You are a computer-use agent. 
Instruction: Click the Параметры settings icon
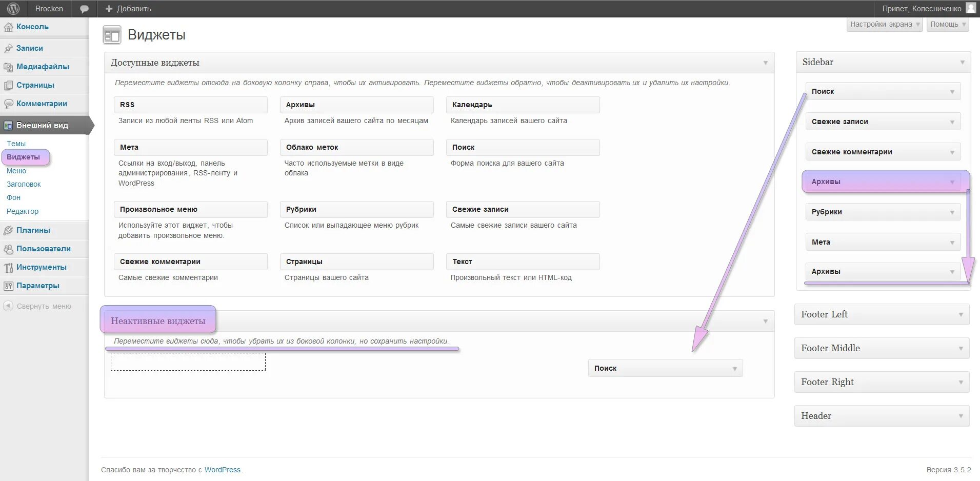tap(8, 286)
